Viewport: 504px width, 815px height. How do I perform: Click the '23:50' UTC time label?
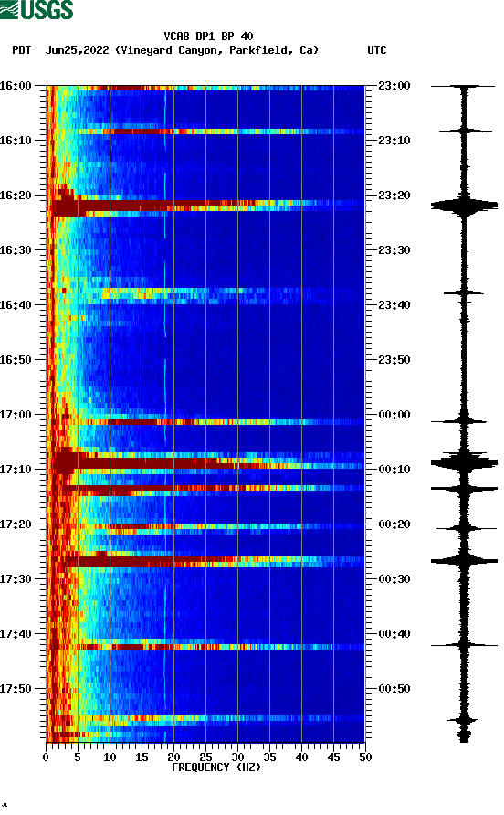[x=394, y=360]
